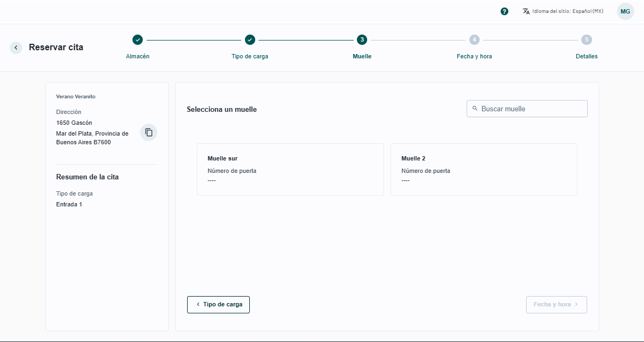Select the Almacén step label
Screen dimensions: 644x342
pyautogui.click(x=137, y=56)
